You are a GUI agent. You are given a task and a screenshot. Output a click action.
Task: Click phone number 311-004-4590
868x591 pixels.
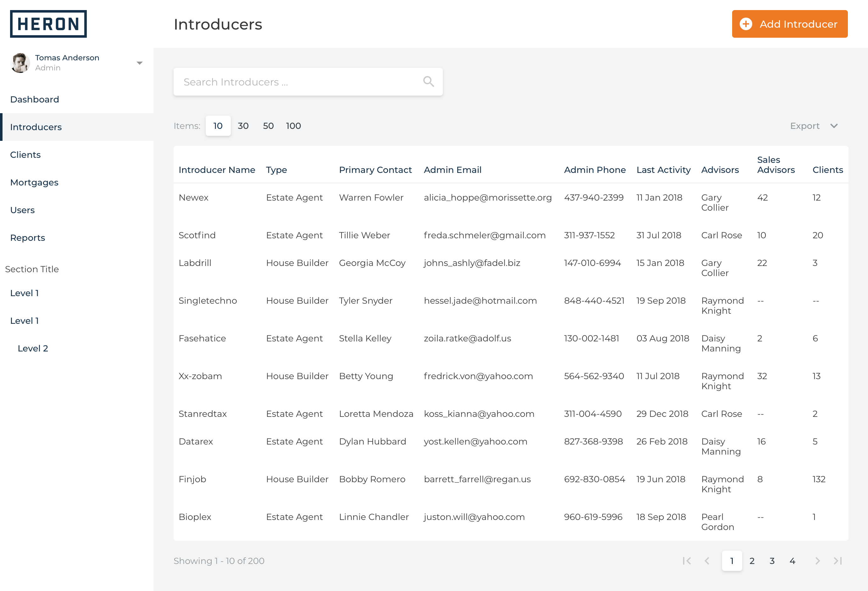(x=593, y=414)
